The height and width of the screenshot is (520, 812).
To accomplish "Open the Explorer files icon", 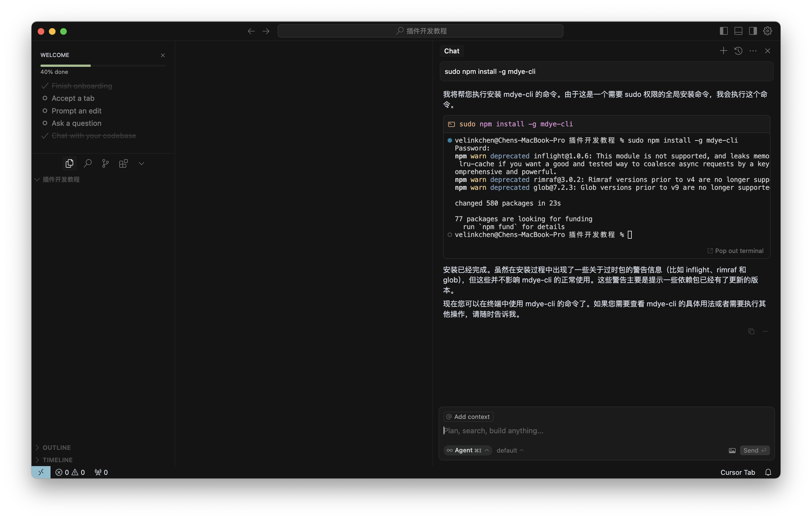I will [x=69, y=163].
